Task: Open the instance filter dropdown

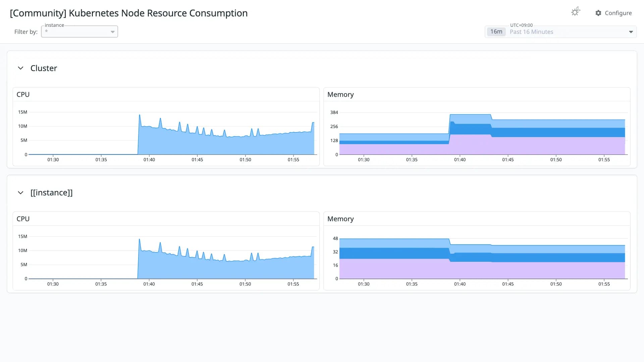Action: coord(113,32)
